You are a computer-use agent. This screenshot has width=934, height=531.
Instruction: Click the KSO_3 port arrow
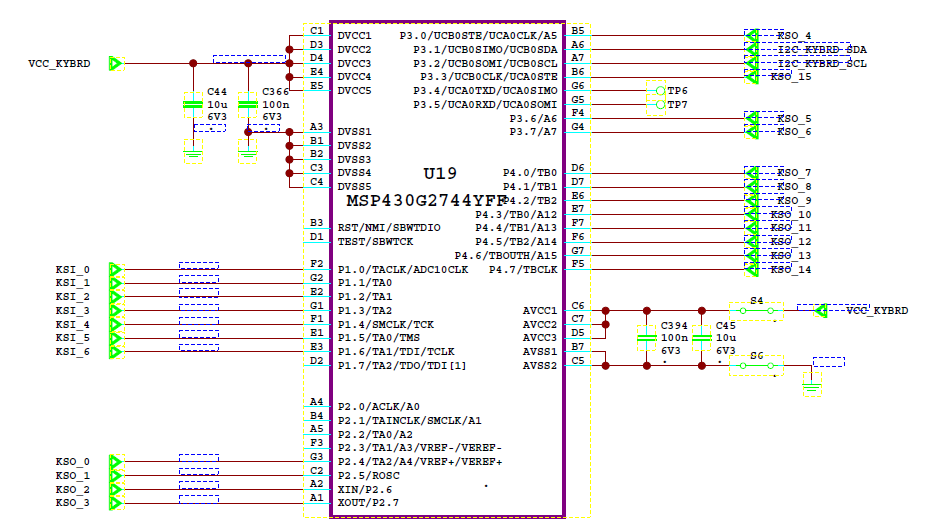[x=116, y=503]
